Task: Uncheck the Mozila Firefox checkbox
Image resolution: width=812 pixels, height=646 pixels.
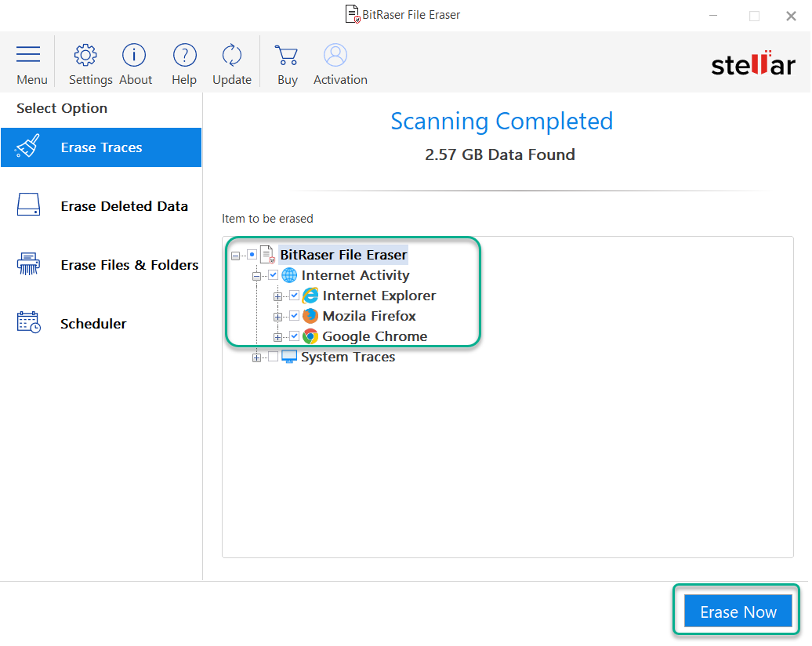Action: click(294, 315)
